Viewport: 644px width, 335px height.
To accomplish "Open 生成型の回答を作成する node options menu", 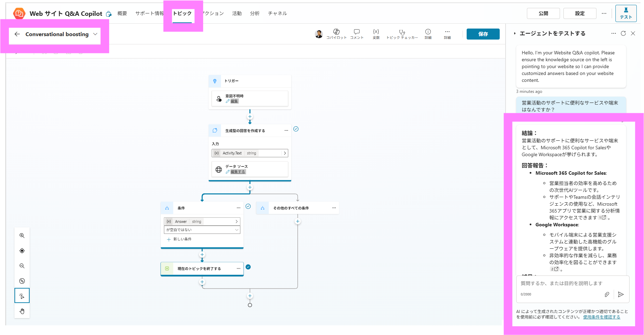I will click(x=286, y=131).
